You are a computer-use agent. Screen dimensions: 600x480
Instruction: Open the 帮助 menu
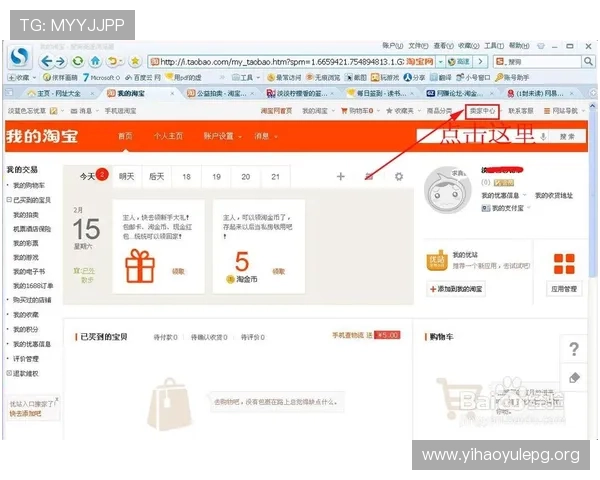(x=519, y=46)
